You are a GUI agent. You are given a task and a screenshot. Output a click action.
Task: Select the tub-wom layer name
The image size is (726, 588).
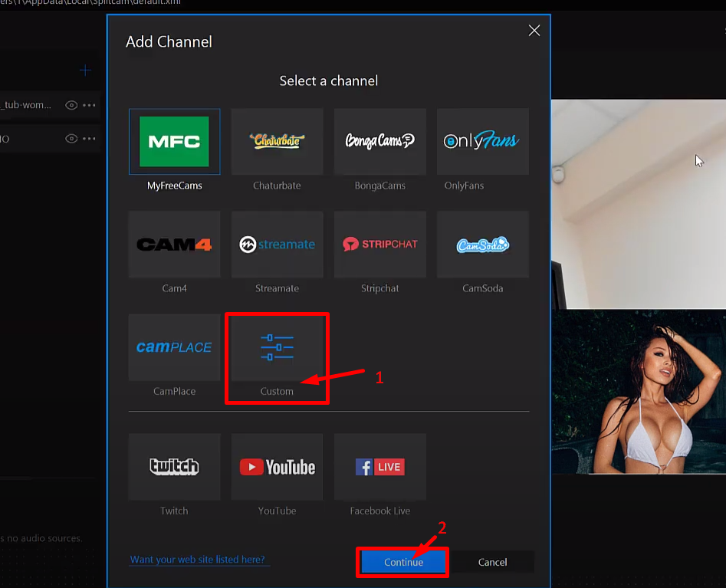click(x=26, y=104)
